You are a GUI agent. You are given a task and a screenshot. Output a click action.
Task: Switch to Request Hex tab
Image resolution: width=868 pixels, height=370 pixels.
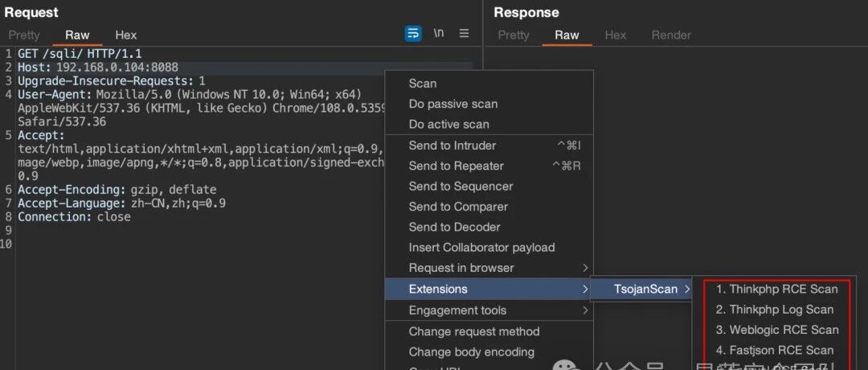point(125,35)
